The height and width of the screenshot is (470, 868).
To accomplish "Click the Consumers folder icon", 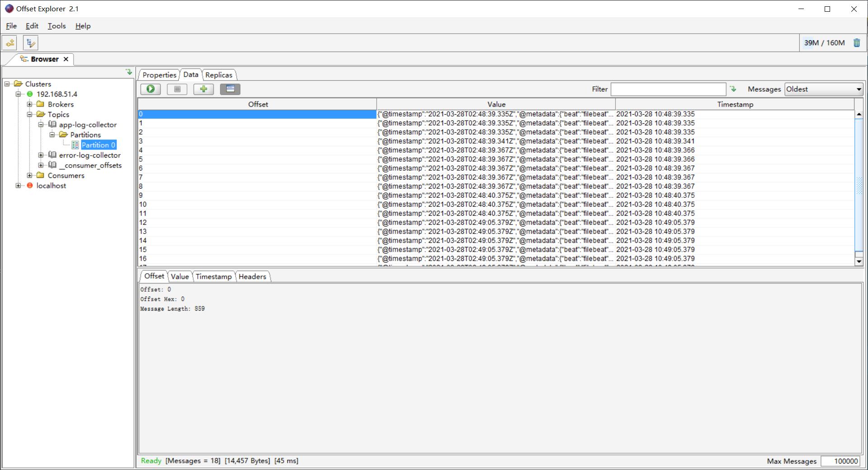I will [x=41, y=175].
